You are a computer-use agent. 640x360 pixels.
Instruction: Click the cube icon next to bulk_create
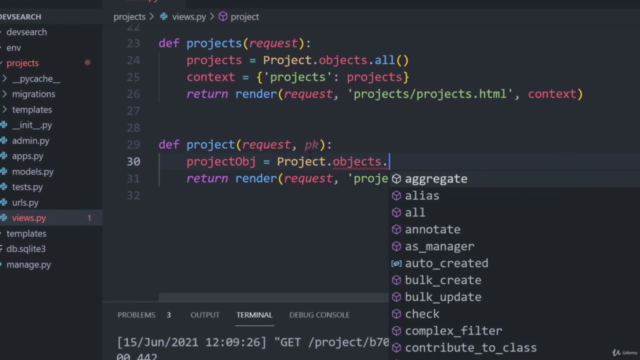(x=396, y=280)
